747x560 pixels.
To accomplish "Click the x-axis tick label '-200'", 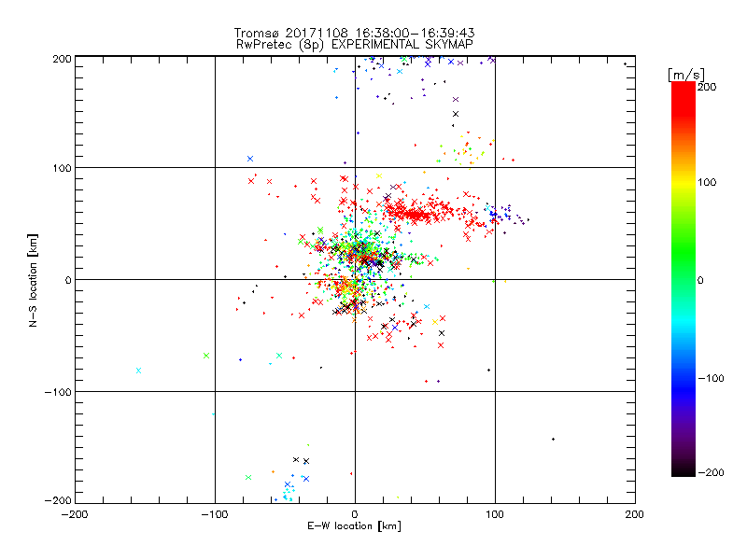I will pos(75,514).
